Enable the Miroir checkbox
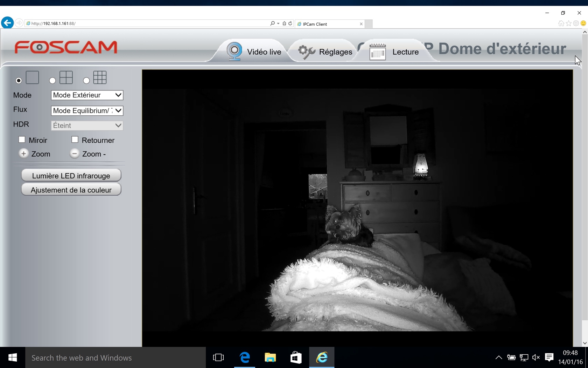Image resolution: width=588 pixels, height=368 pixels. click(22, 140)
